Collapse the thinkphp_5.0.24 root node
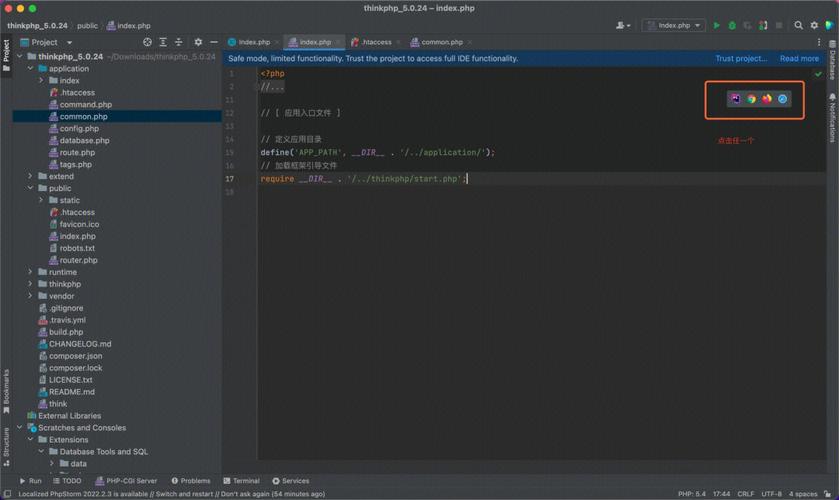839x500 pixels. [20, 56]
